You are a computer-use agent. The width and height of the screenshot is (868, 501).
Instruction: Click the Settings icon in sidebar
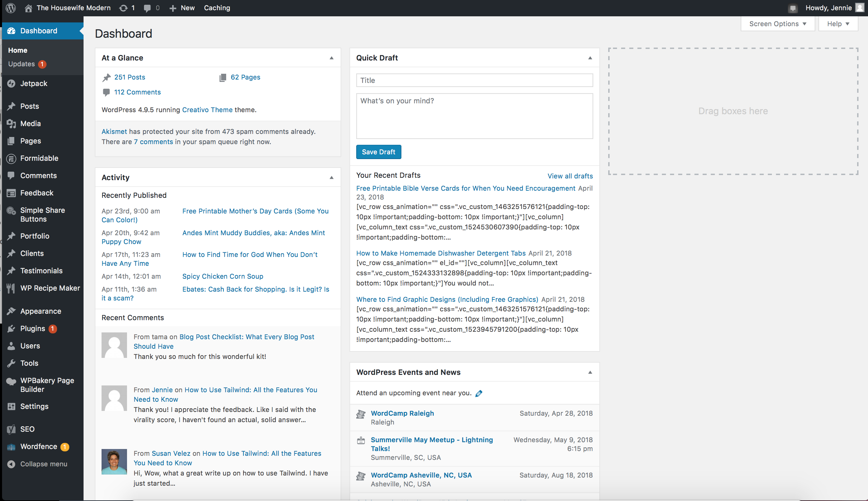pyautogui.click(x=11, y=407)
